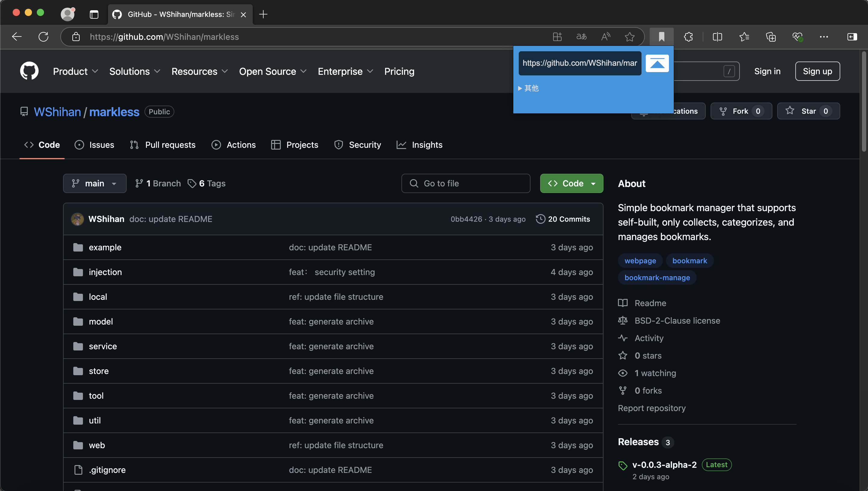Click the URL field in extension popup
This screenshot has height=491, width=868.
(580, 63)
